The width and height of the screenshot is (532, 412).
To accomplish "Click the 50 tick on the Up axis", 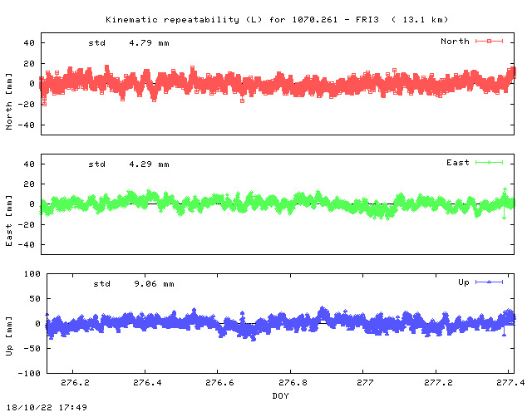I will click(35, 299).
